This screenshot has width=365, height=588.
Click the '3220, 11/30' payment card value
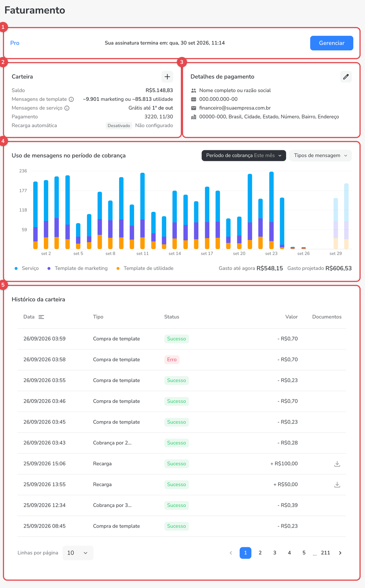[159, 117]
